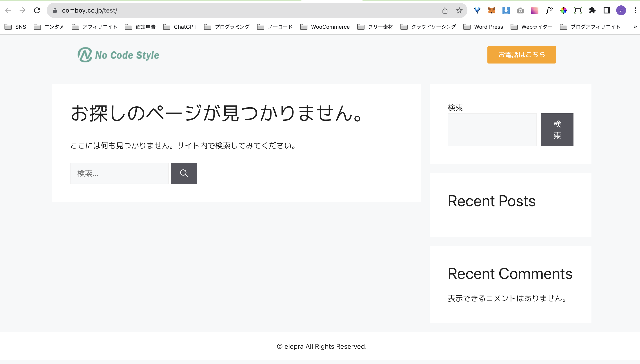Open Chrome's three-dot menu
Screen dimensions: 640x364
click(x=635, y=10)
